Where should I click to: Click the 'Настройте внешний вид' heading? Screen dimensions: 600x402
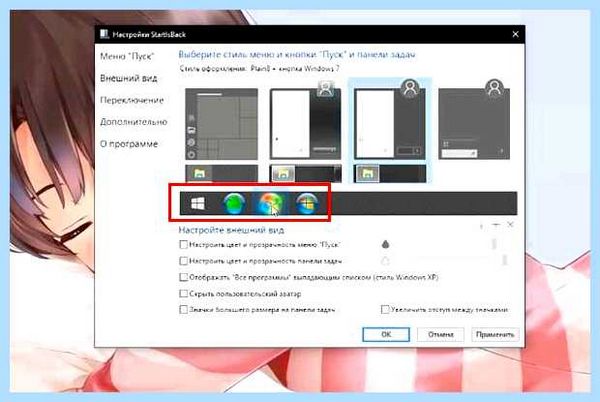231,230
